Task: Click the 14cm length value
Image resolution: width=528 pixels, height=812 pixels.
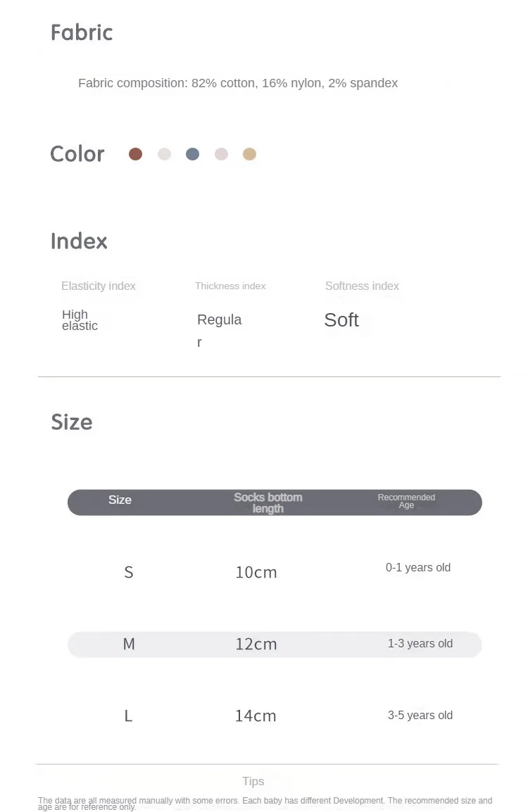Action: (x=256, y=716)
